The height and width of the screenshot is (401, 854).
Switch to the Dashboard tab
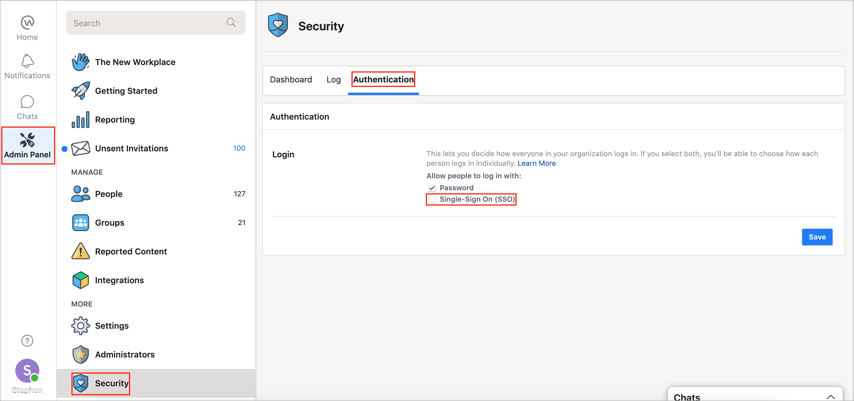click(x=291, y=80)
